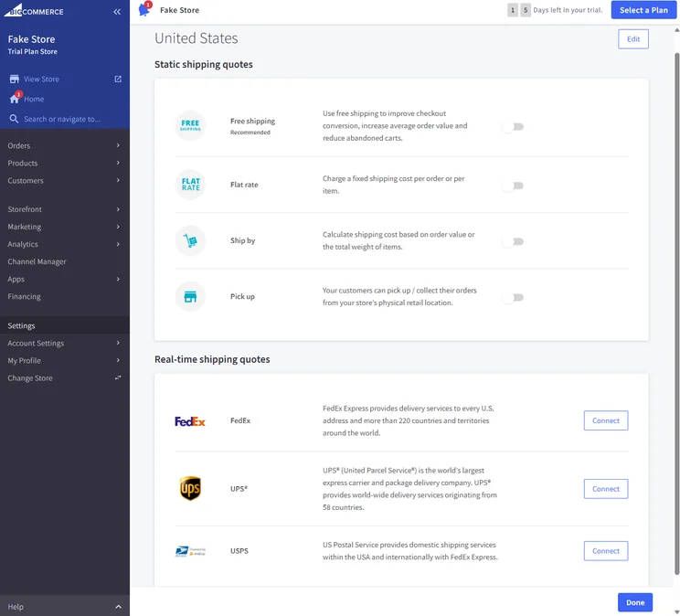Enable the Free shipping toggle

(513, 127)
